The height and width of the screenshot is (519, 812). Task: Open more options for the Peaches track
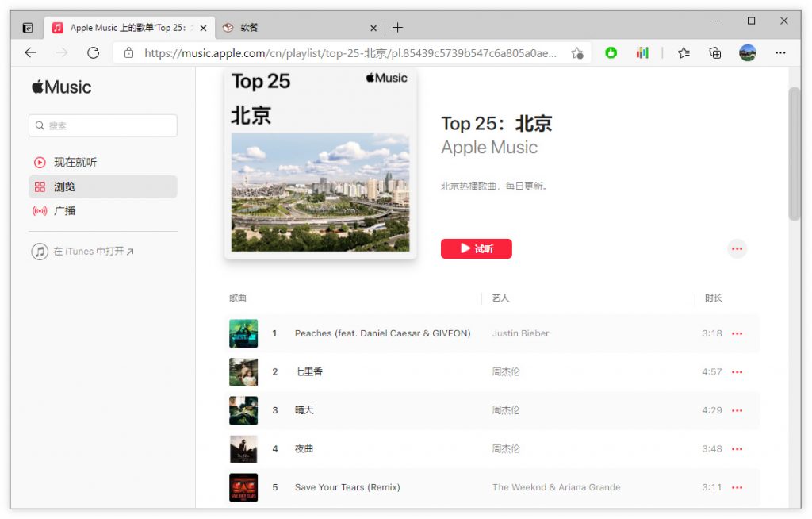(x=737, y=333)
